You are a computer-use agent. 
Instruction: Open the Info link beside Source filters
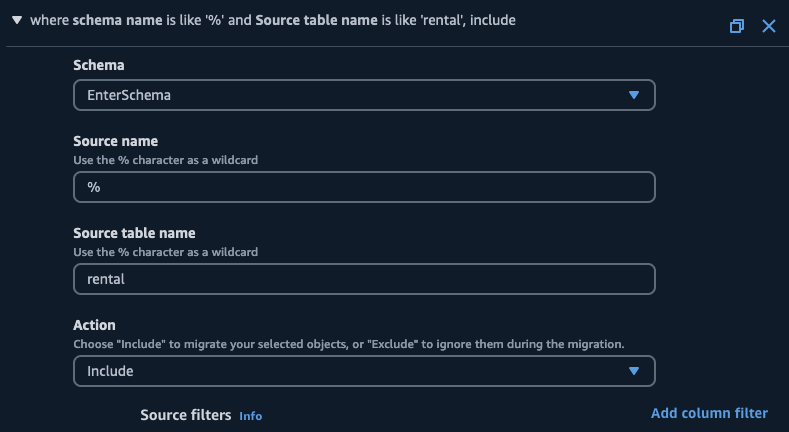point(250,416)
